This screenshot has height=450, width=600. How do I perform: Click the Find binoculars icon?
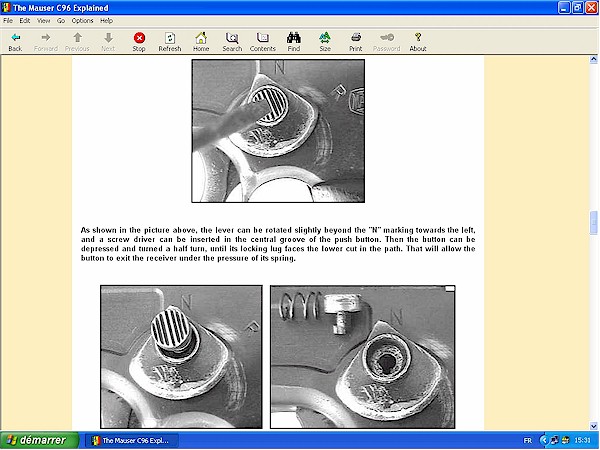click(x=293, y=38)
